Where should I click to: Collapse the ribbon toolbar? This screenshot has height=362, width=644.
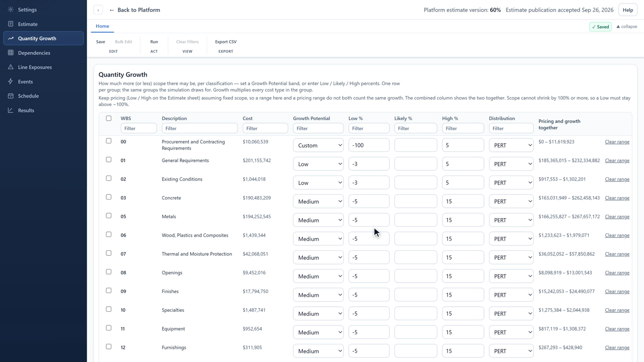[x=626, y=27]
